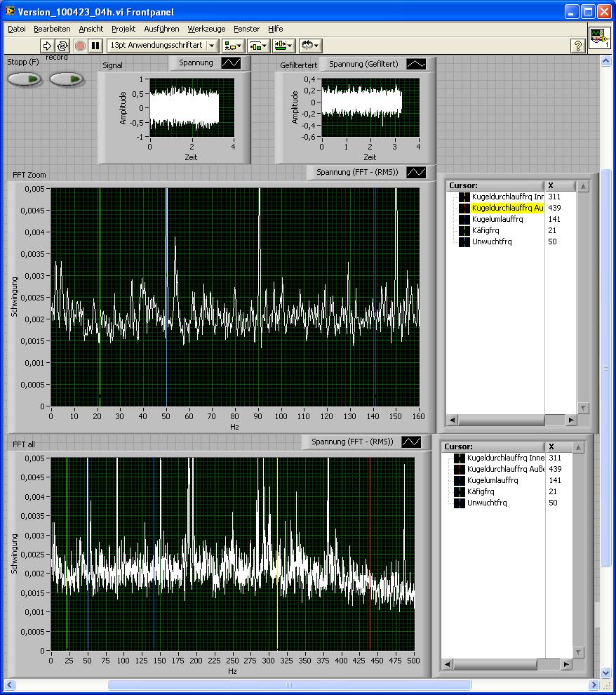Open the font dropdown 13pt Anwendungsschriftart

click(x=163, y=46)
